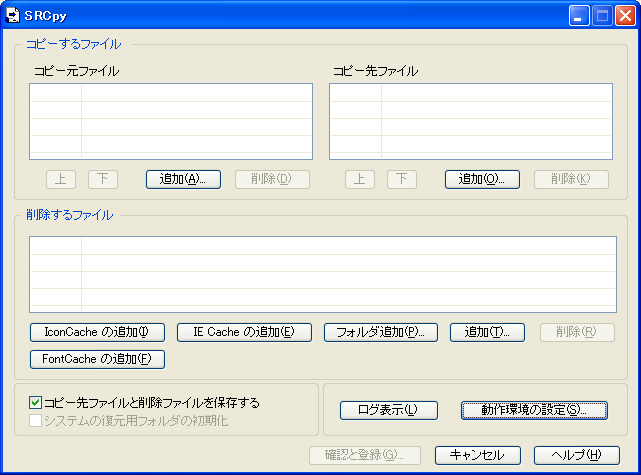Maximize the SRCpy window

coord(603,15)
